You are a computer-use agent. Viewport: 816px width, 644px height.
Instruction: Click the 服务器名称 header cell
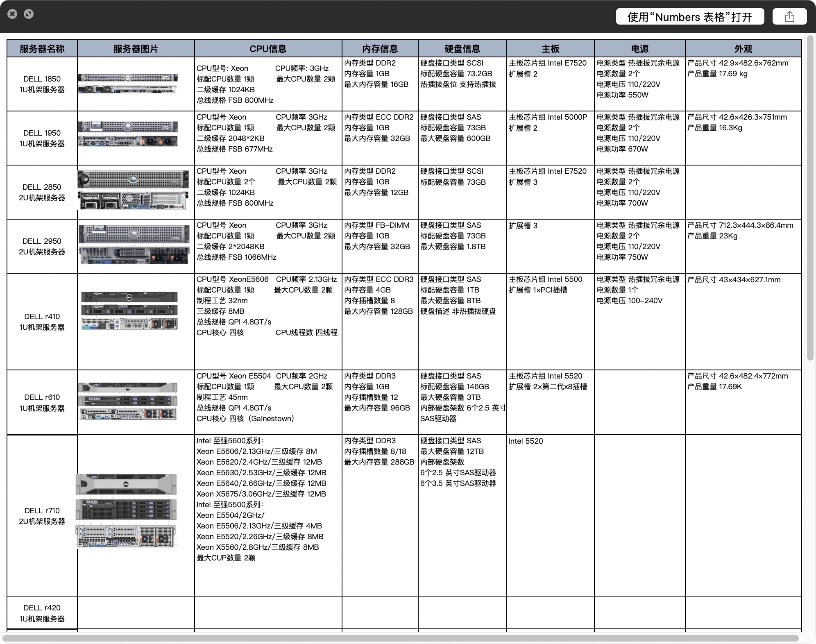pyautogui.click(x=42, y=49)
